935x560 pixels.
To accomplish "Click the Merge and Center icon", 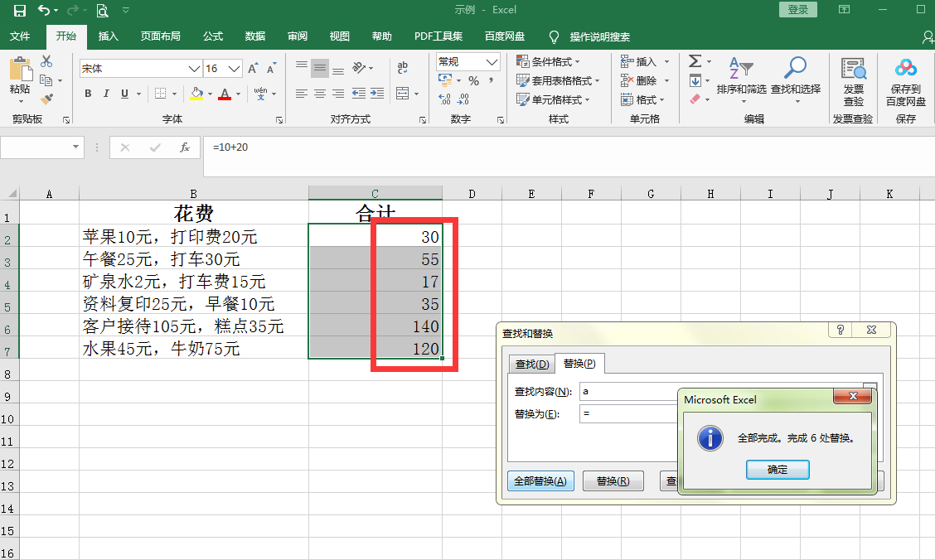I will tap(403, 94).
